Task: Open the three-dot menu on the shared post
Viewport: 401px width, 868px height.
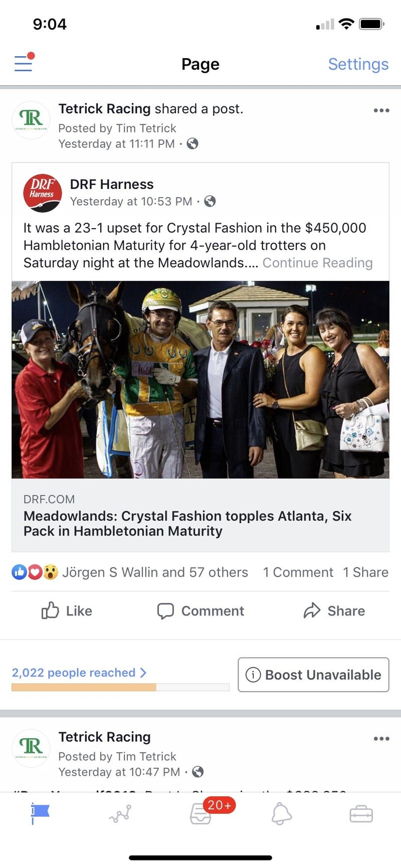Action: point(381,110)
